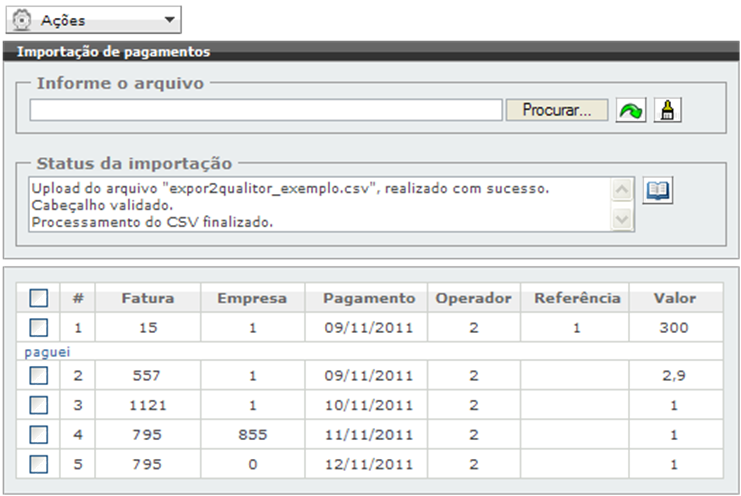Click the Valor column header
Screen dimensions: 741x496
[675, 298]
